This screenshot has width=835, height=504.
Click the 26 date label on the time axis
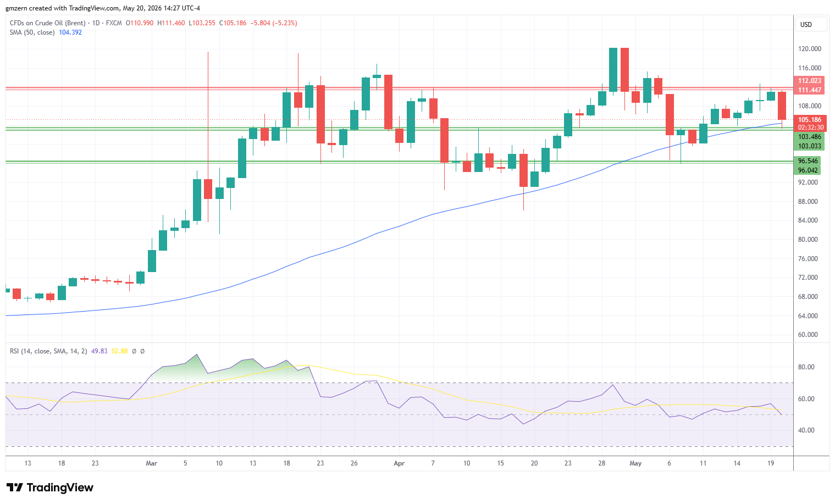pyautogui.click(x=354, y=463)
